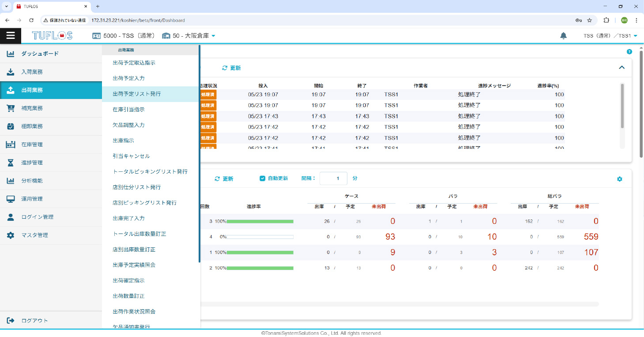
Task: Click the red 559 未出荷 value
Action: tap(591, 237)
